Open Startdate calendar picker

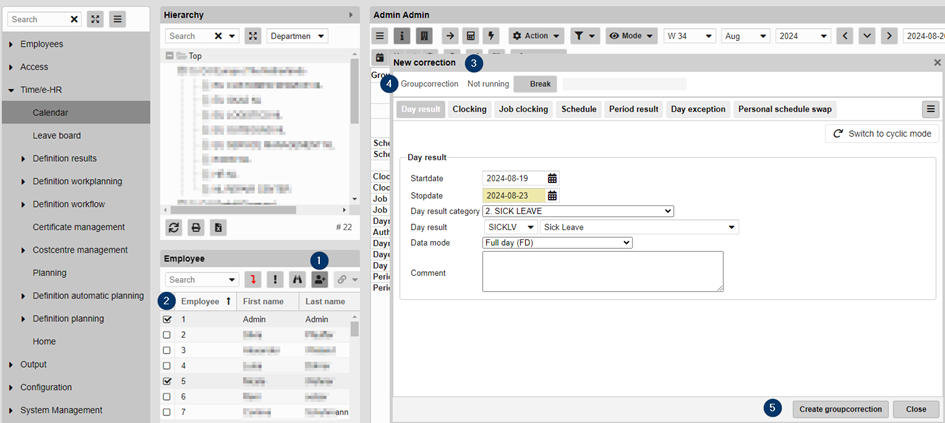(552, 178)
